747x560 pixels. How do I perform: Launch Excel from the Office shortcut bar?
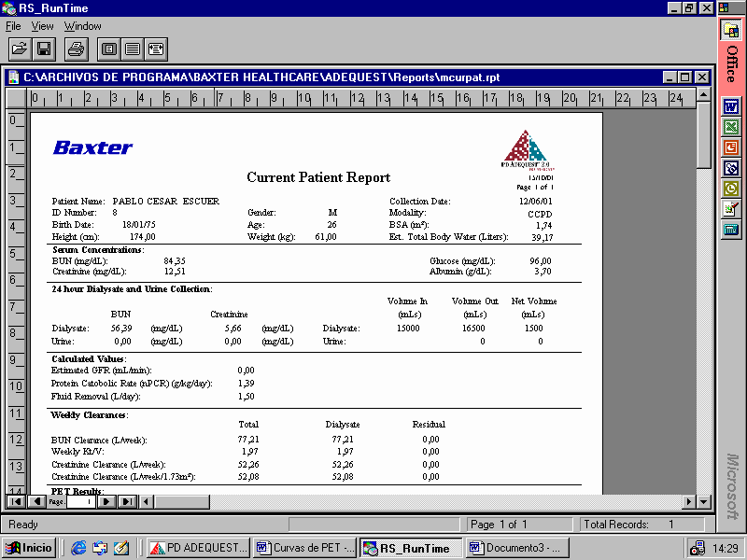pyautogui.click(x=731, y=126)
